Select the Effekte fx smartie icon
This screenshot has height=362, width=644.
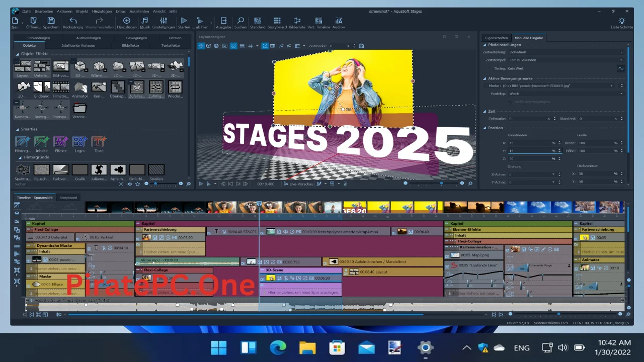click(61, 144)
